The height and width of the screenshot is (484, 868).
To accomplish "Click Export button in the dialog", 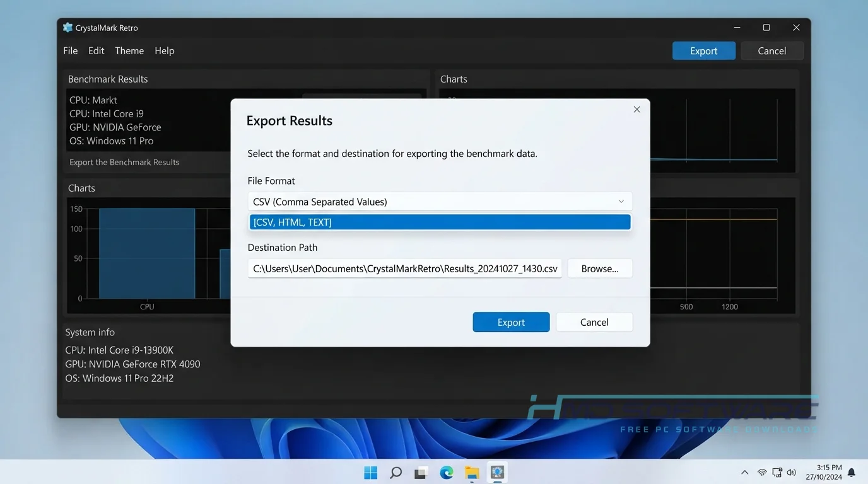I will click(511, 322).
